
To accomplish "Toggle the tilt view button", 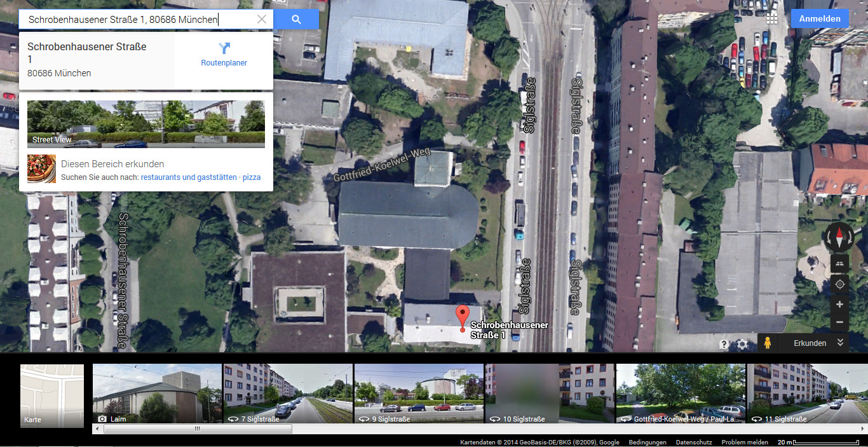I will point(839,264).
